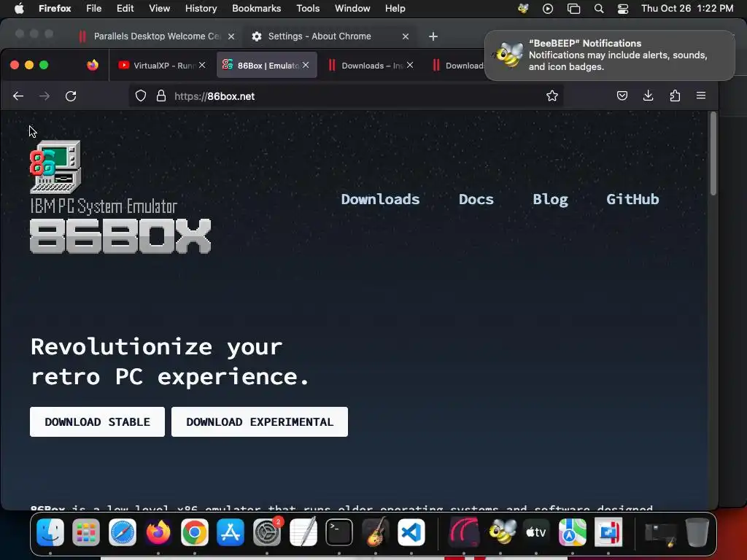Open the Window menu
This screenshot has height=560, width=747.
click(x=352, y=9)
